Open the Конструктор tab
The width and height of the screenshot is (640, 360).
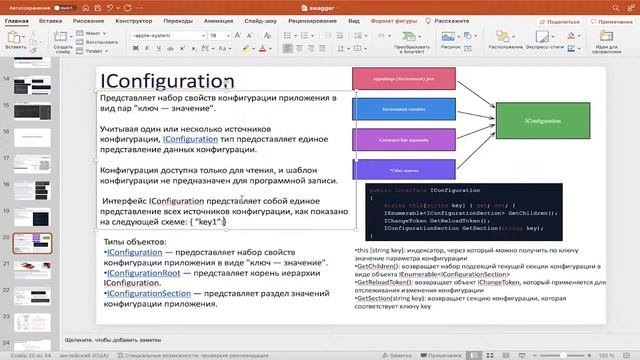coord(133,21)
